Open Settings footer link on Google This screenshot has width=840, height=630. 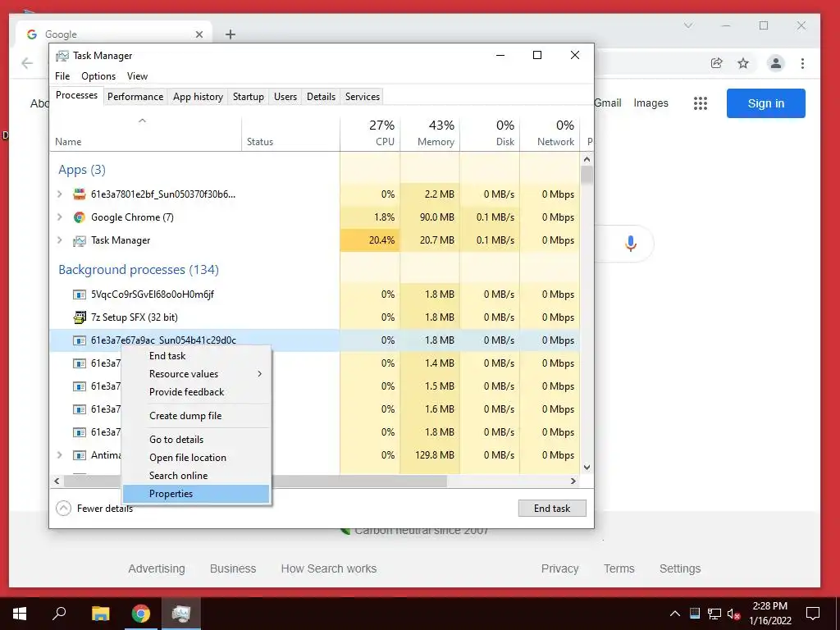[680, 568]
